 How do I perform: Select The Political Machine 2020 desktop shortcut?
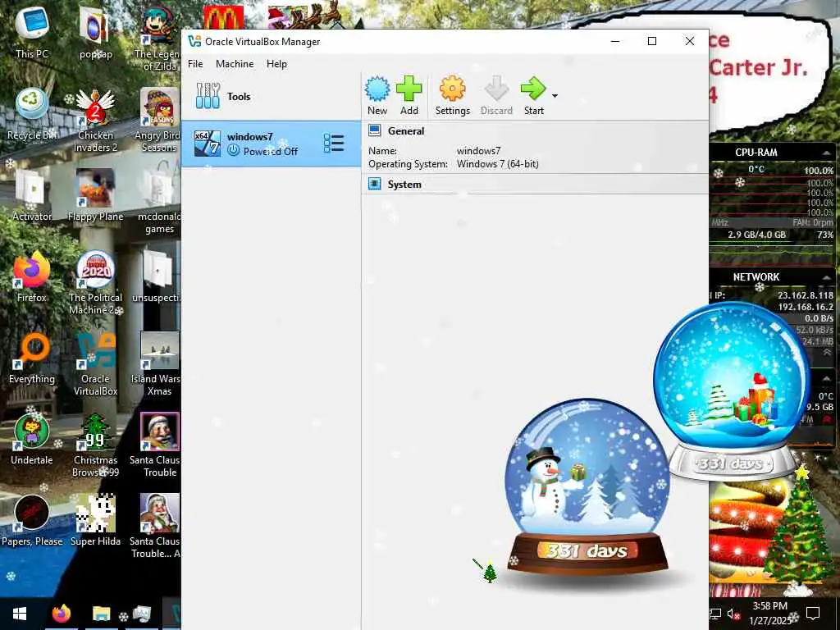point(95,283)
